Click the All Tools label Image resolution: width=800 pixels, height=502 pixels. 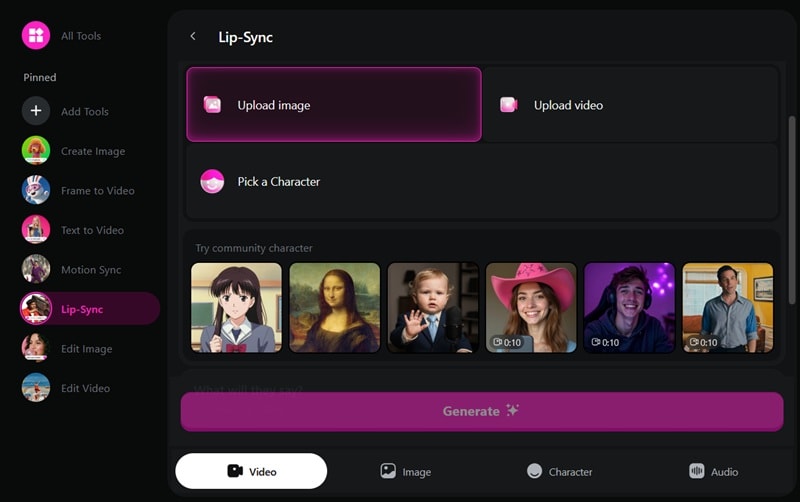(x=81, y=36)
